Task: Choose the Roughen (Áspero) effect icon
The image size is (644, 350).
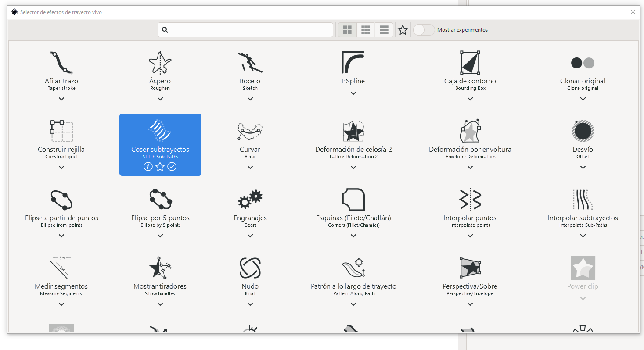Action: click(x=160, y=62)
